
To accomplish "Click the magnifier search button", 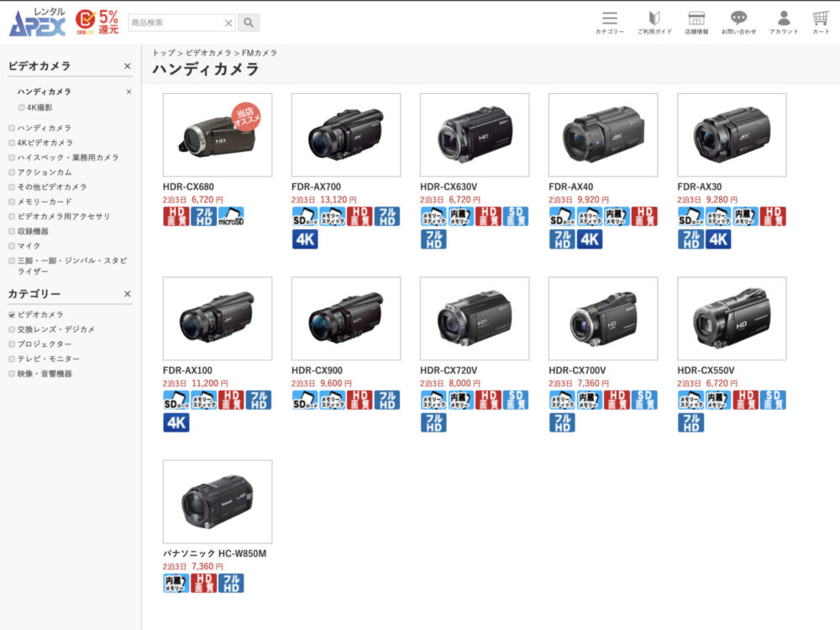I will (x=249, y=23).
